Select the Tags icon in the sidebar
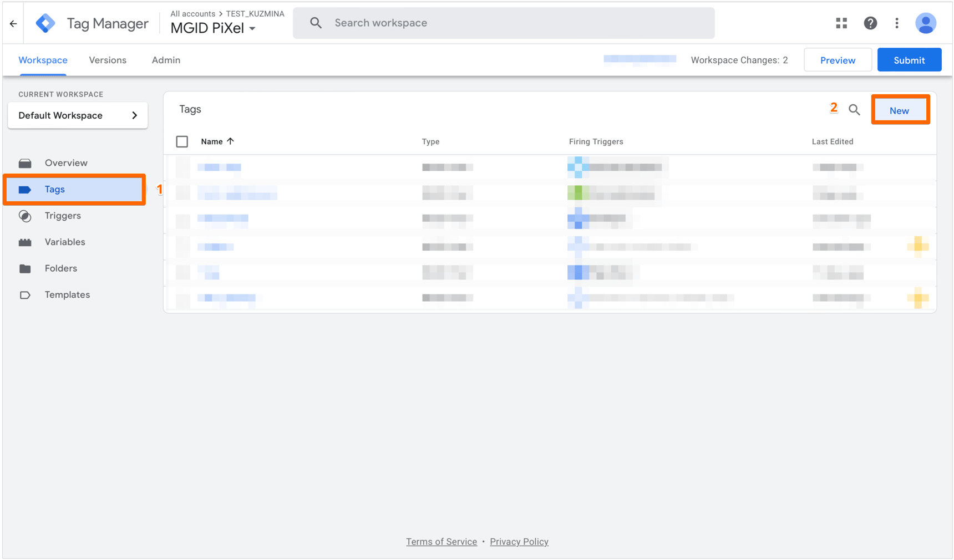Viewport: 954px width, 560px height. (x=26, y=189)
